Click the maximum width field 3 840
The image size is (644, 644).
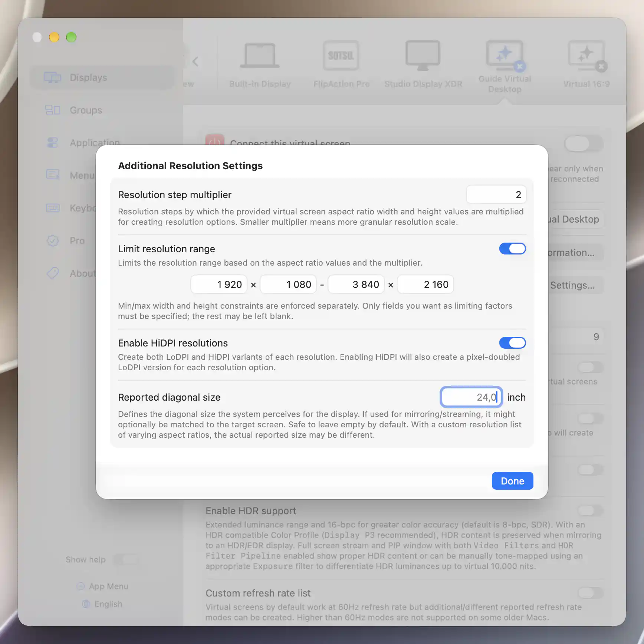pyautogui.click(x=356, y=284)
